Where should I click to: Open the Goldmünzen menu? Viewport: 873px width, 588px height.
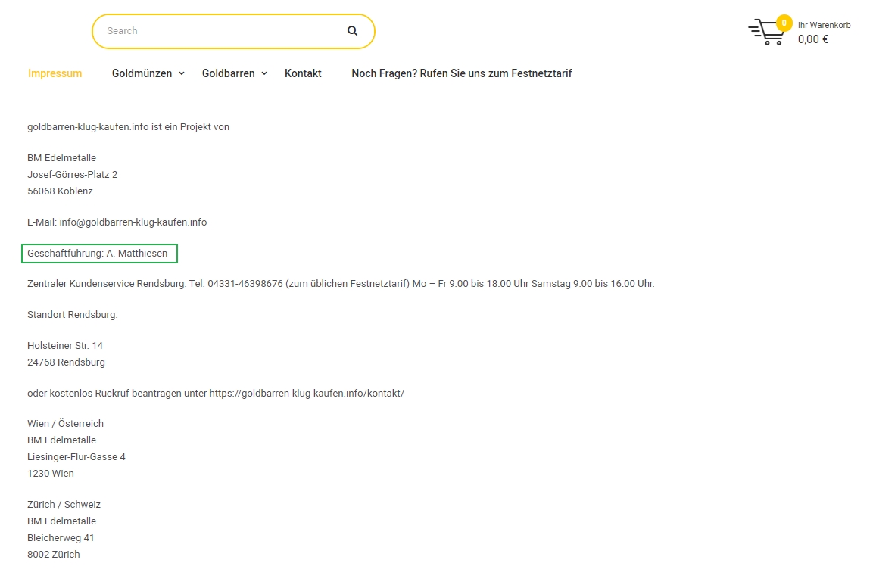pyautogui.click(x=142, y=73)
